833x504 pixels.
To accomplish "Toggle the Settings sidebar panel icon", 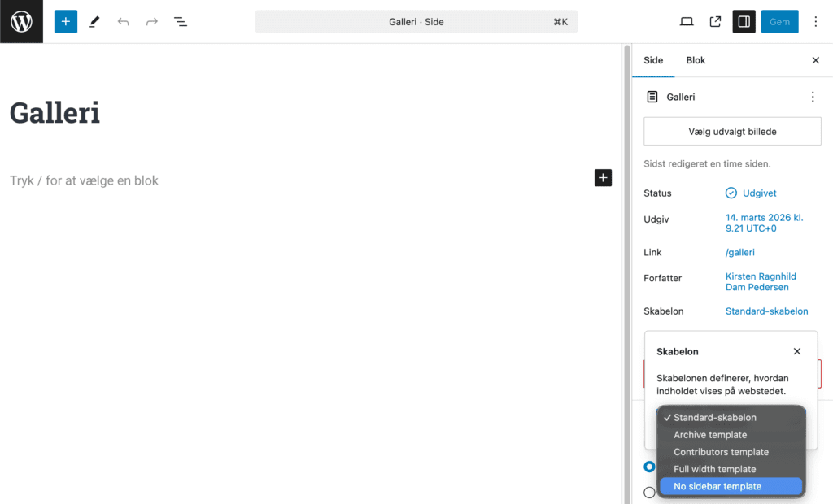I will point(743,21).
